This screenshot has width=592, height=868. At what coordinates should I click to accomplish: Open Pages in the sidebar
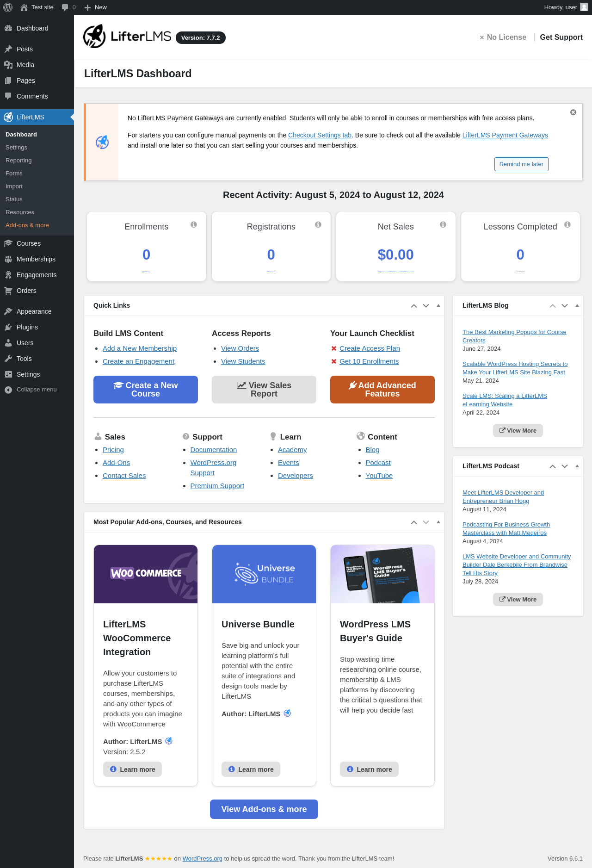point(37,81)
